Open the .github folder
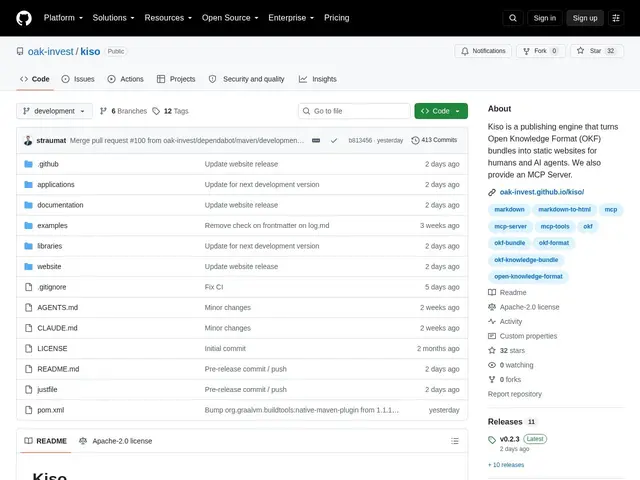640x480 pixels. pos(48,164)
